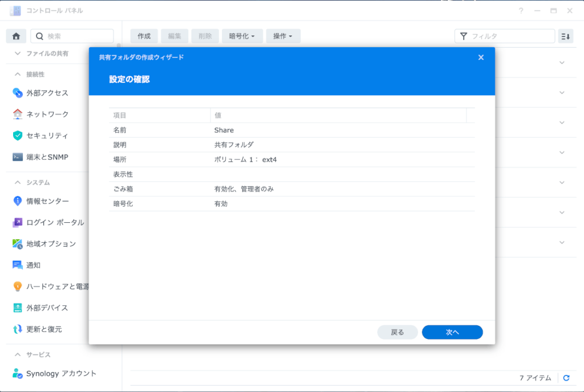Screen dimensions: 584x392
Task: Open Synology Account icon
Action: coord(18,373)
